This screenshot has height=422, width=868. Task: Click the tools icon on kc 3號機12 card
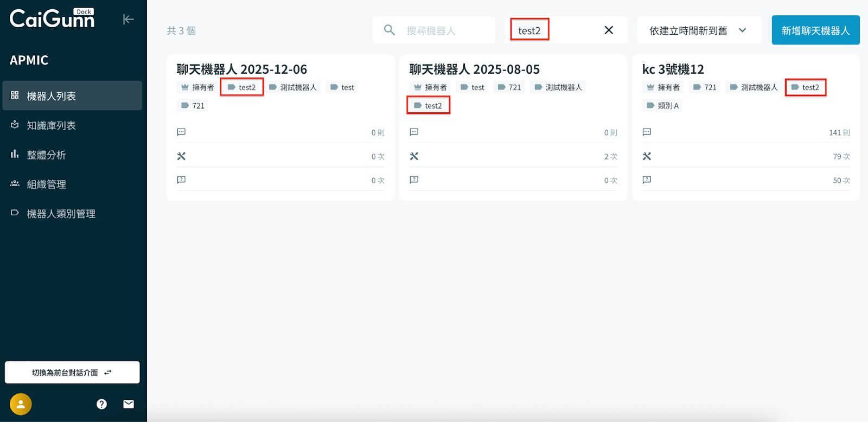[647, 156]
